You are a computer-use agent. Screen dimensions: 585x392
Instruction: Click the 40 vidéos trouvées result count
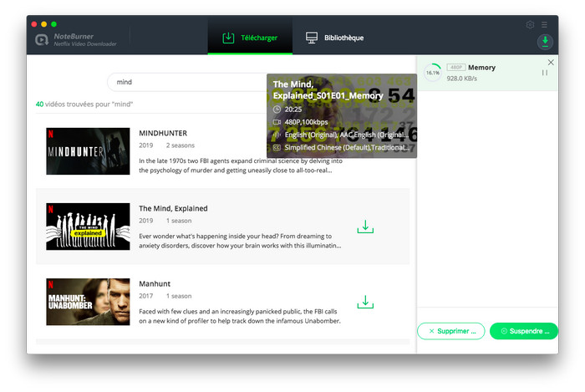[84, 104]
